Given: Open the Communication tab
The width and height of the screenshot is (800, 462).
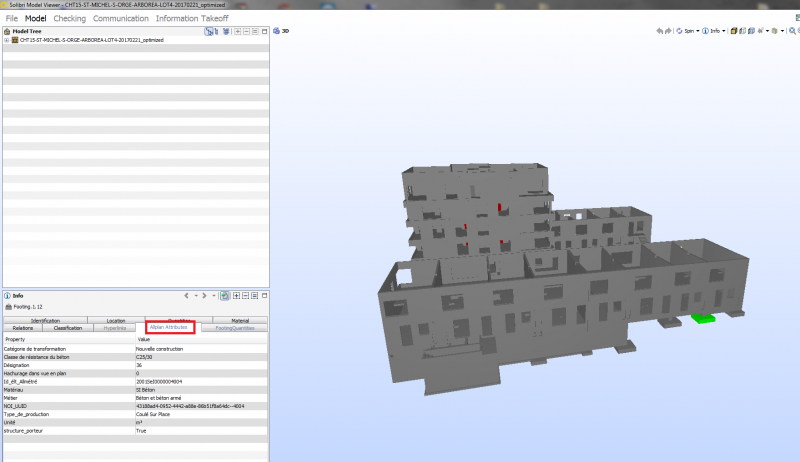Looking at the screenshot, I should (x=120, y=18).
